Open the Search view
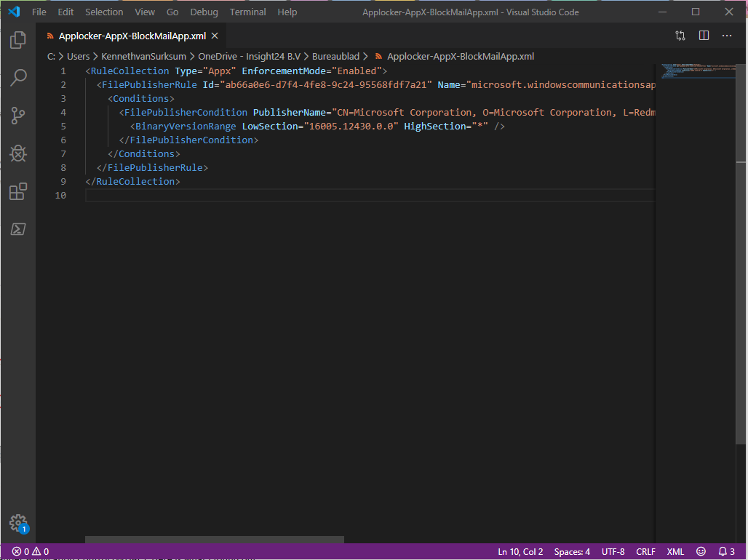748x560 pixels. pyautogui.click(x=18, y=77)
